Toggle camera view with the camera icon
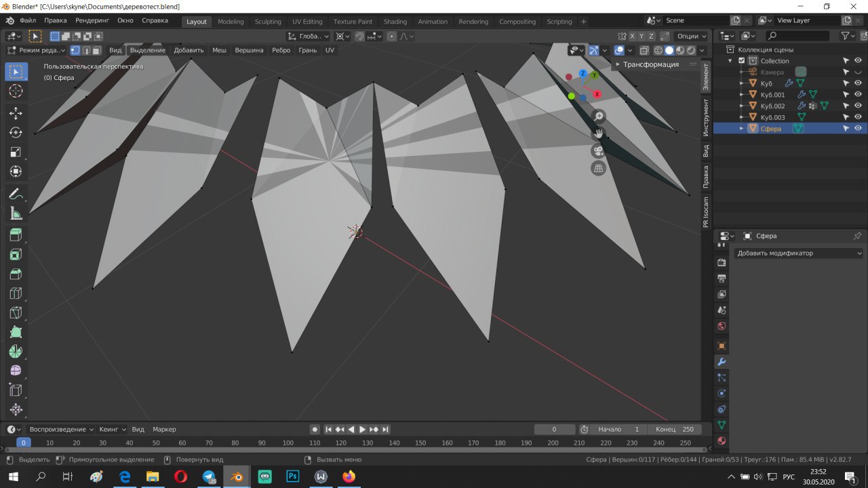Image resolution: width=868 pixels, height=488 pixels. coord(598,150)
